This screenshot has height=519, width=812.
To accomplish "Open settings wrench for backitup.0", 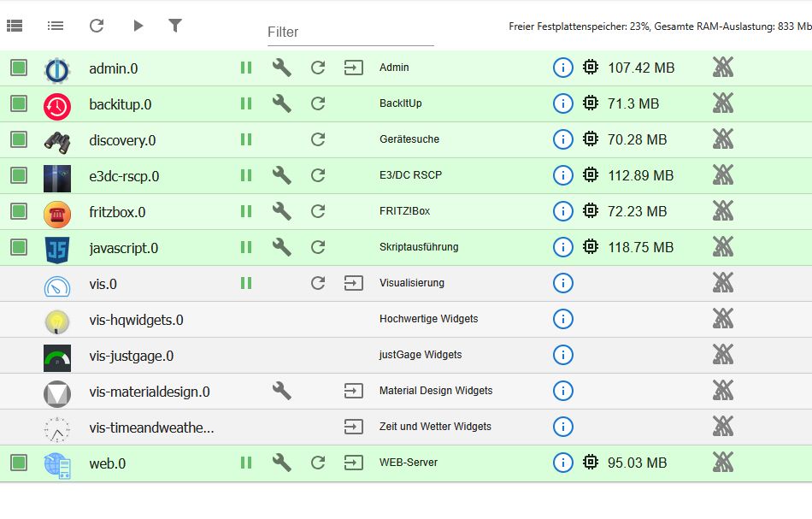I will tap(281, 103).
